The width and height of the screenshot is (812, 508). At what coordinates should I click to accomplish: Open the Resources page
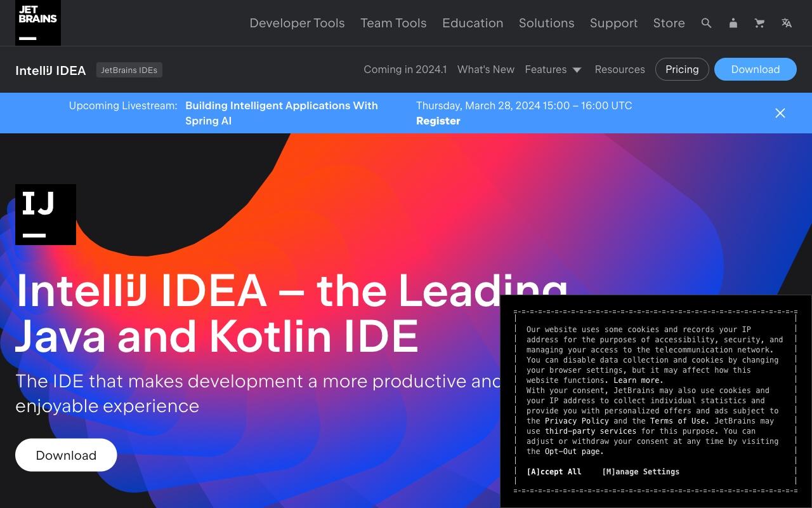coord(620,69)
